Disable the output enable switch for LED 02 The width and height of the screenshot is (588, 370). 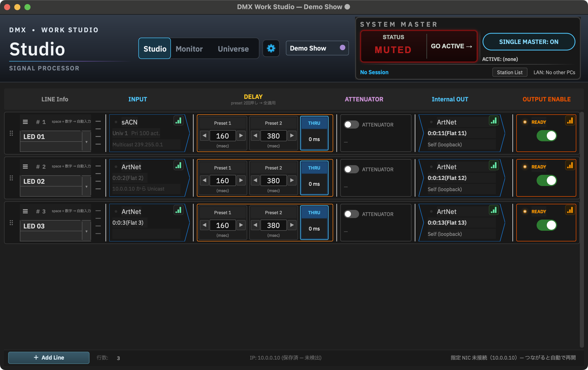[547, 180]
